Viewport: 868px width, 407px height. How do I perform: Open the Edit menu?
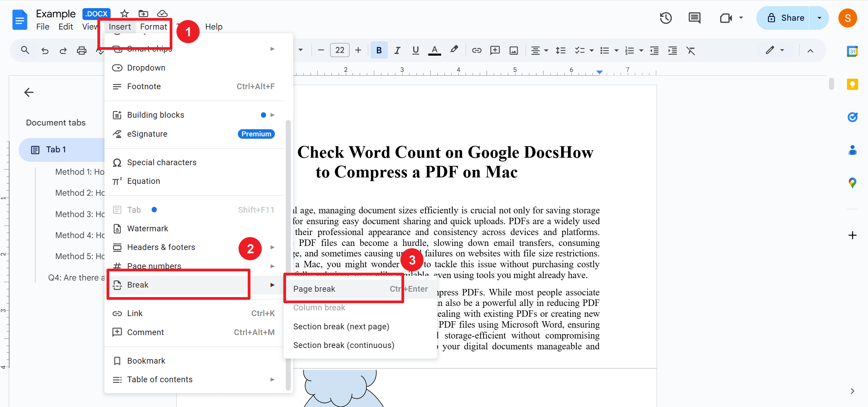(x=65, y=26)
